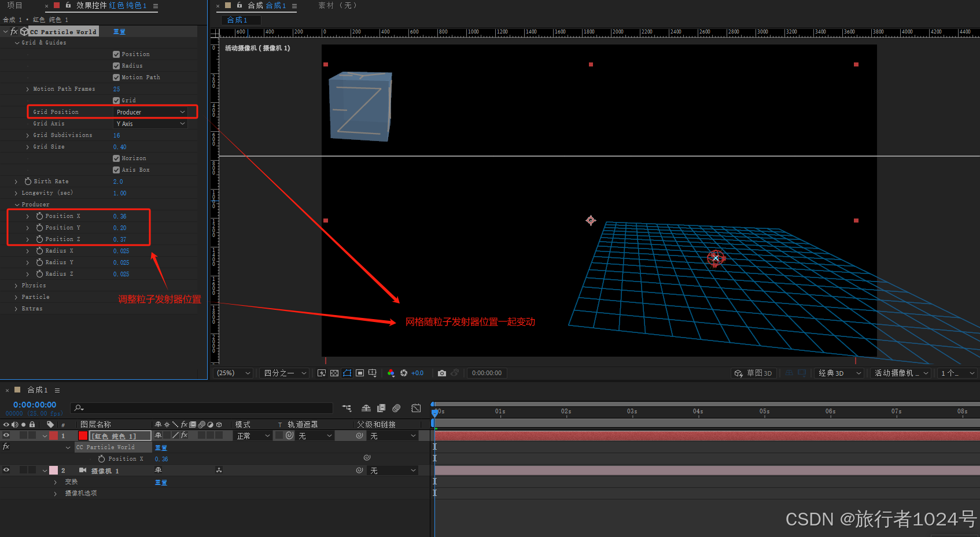The width and height of the screenshot is (980, 537).
Task: Open the Grid Position dropdown showing Producer
Action: [150, 112]
